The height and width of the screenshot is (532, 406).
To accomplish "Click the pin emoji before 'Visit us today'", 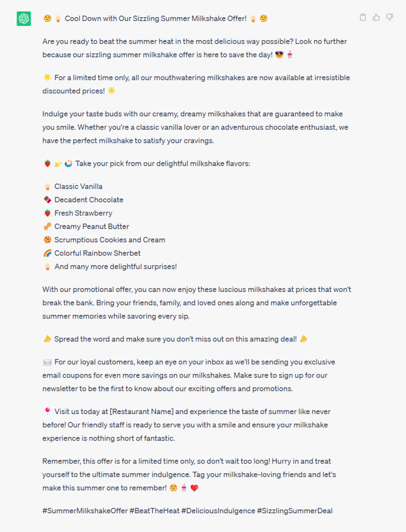I will tap(47, 411).
